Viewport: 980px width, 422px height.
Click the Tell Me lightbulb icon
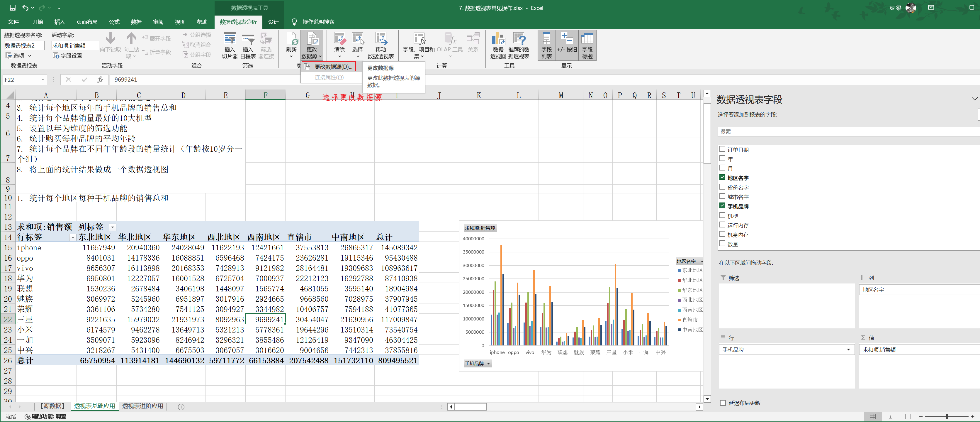coord(294,22)
